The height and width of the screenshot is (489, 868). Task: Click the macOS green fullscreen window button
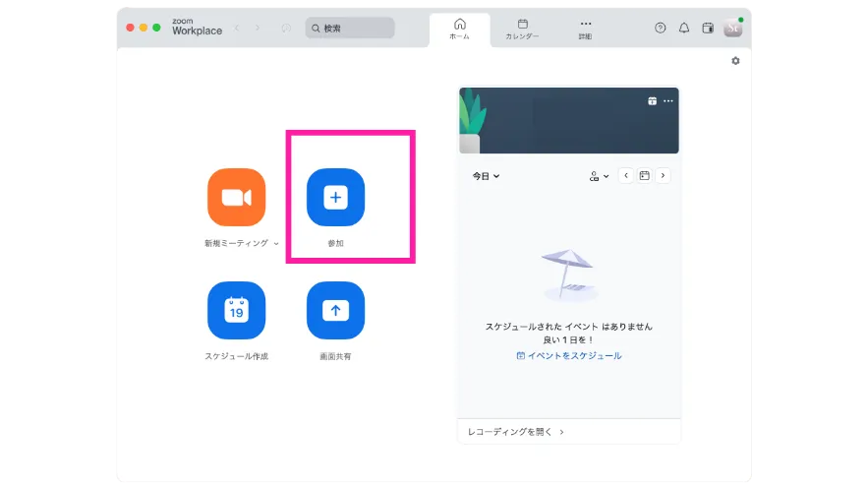click(156, 28)
